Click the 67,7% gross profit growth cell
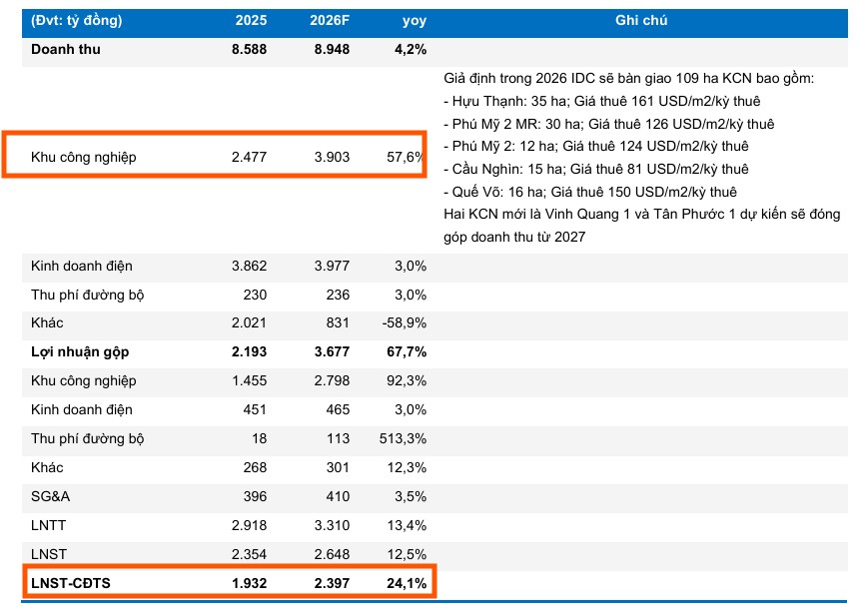Viewport: 857px width, 616px height. tap(409, 352)
